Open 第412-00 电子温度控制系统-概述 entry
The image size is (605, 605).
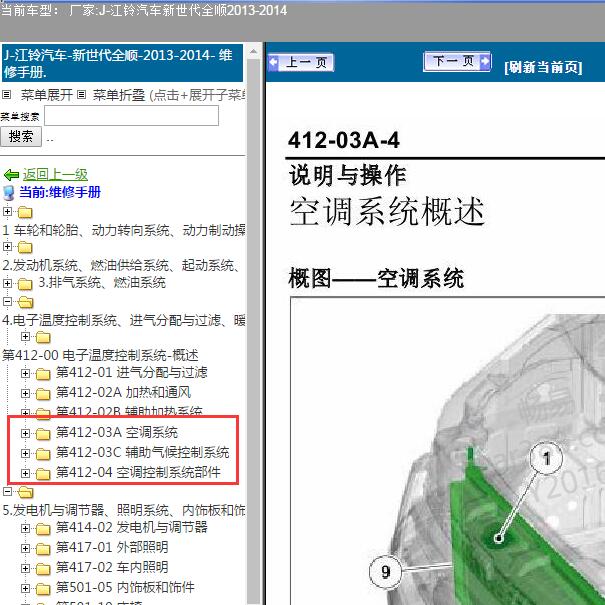(x=100, y=355)
